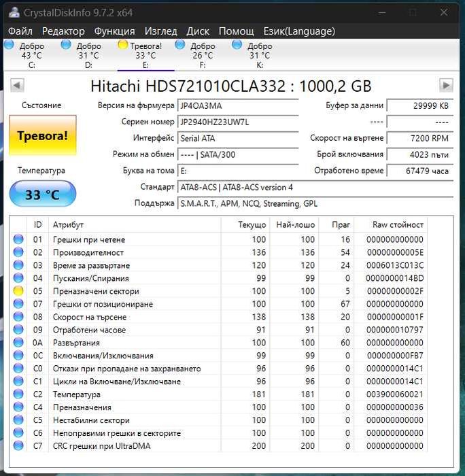Select drive K: status orb

(237, 45)
